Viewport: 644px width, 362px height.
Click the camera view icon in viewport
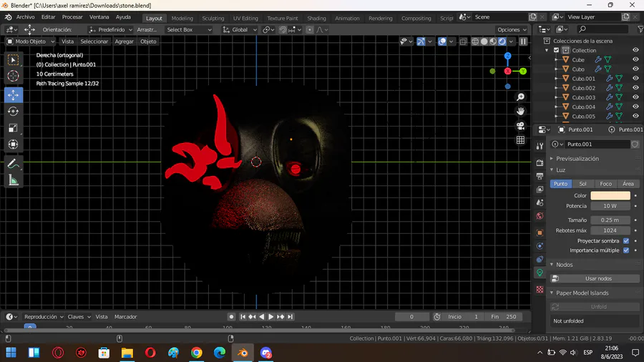(x=521, y=126)
